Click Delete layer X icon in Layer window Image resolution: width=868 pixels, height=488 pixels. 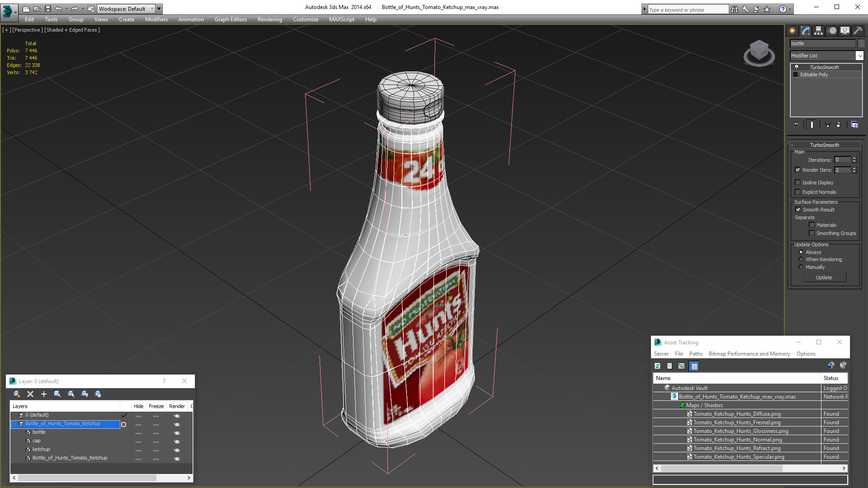[30, 394]
